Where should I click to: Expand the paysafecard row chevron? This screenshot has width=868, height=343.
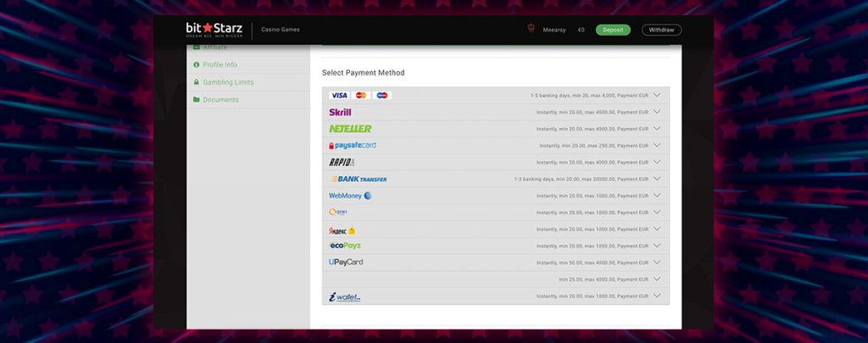click(x=657, y=146)
